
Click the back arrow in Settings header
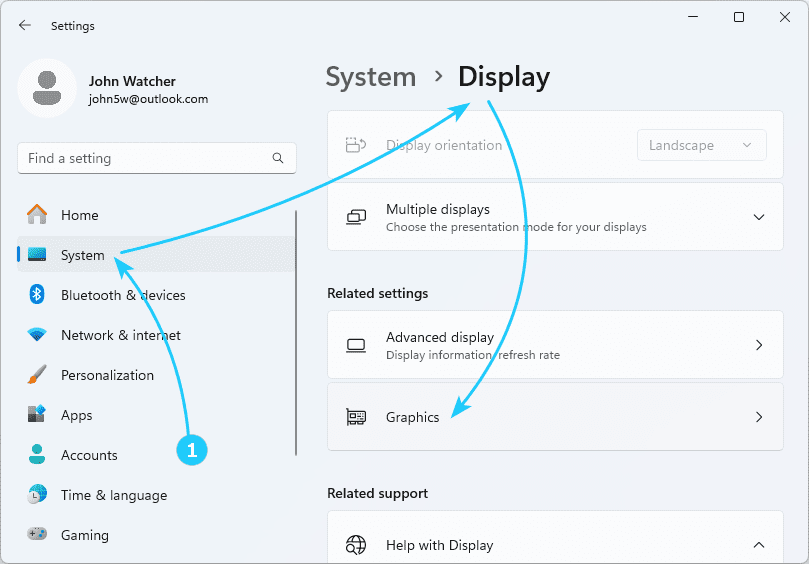25,25
